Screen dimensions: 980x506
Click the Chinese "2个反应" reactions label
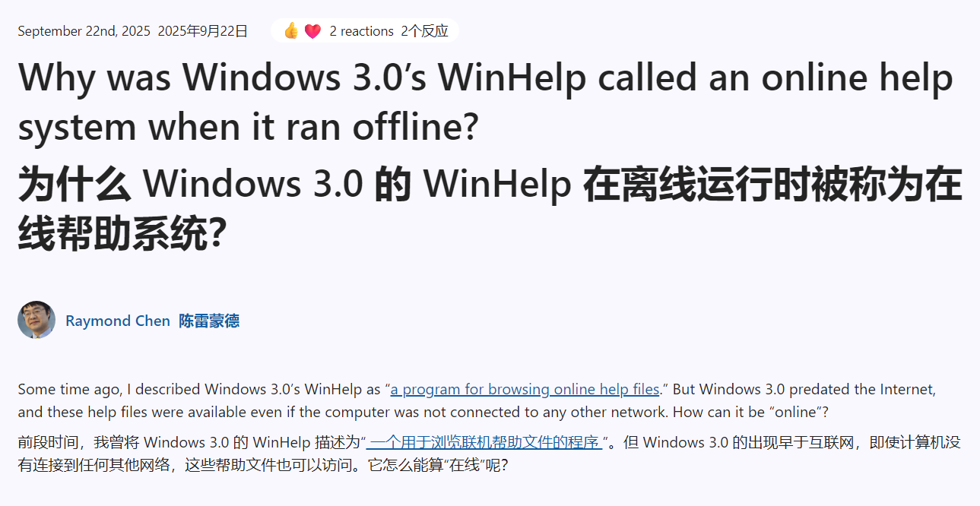coord(424,31)
